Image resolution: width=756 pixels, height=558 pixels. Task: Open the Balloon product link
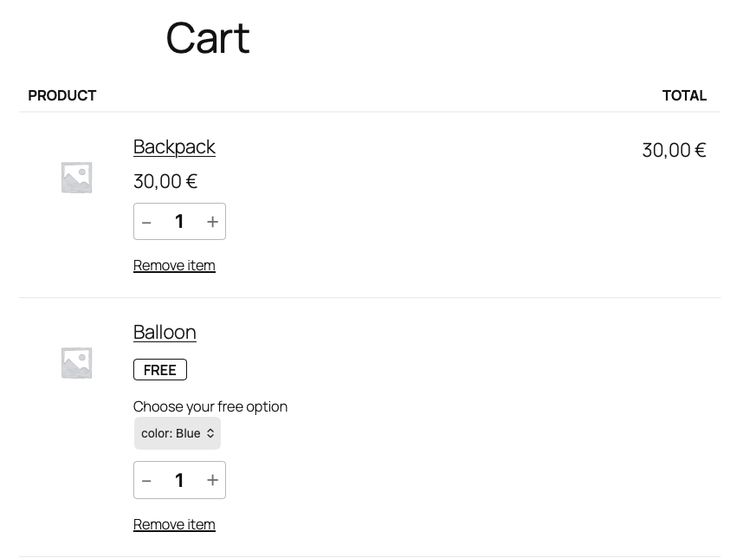click(165, 332)
